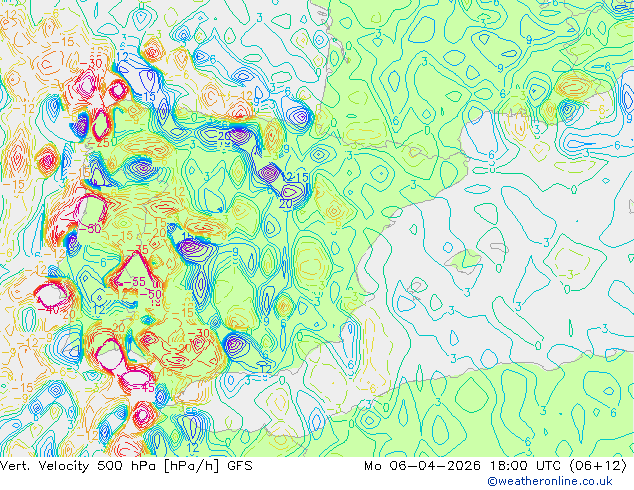Click the 'Mo 06-04-2026 18:00 UTC (06+12)' timestamp
This screenshot has height=490, width=634.
click(x=495, y=466)
